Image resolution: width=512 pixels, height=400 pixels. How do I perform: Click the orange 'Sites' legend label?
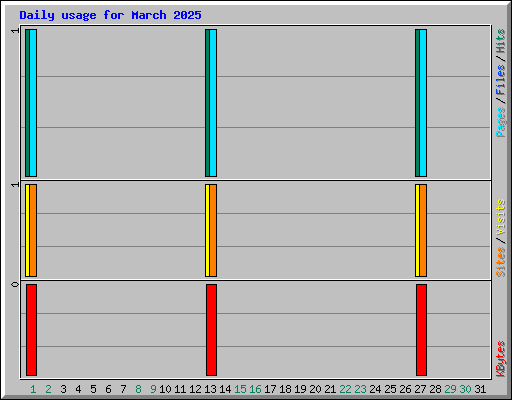coord(500,262)
